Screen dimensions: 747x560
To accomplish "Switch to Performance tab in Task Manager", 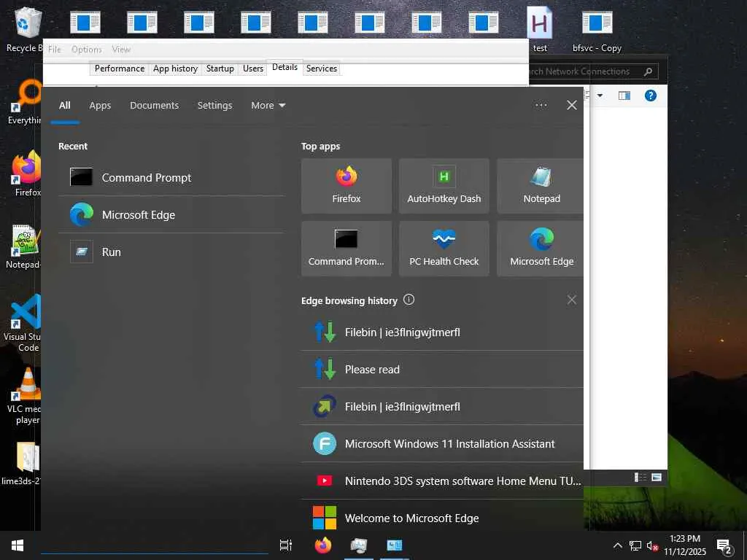I will [120, 69].
